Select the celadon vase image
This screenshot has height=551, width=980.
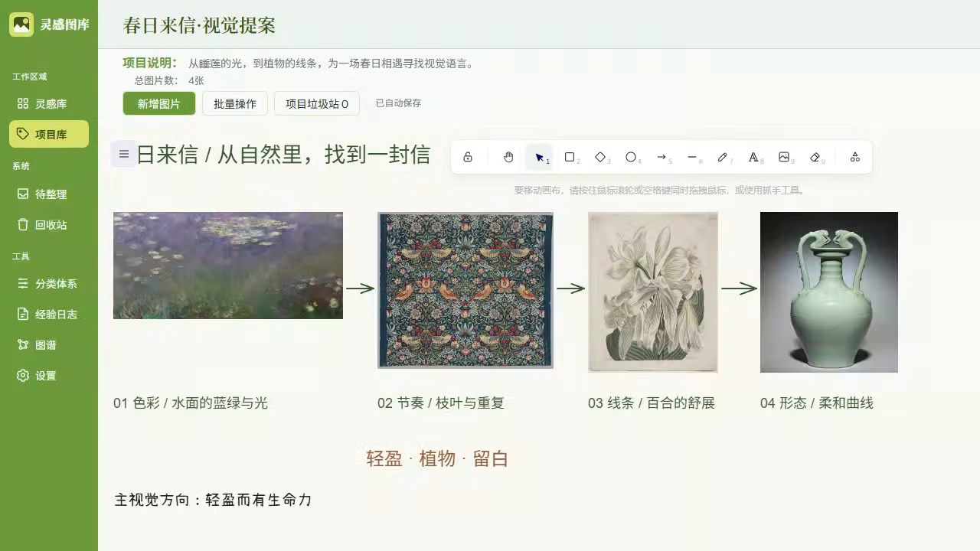coord(829,292)
